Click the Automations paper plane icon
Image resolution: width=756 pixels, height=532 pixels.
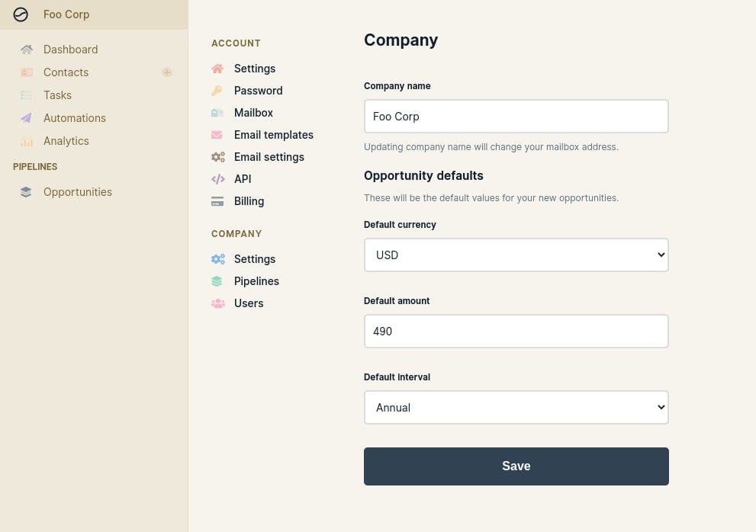(x=27, y=118)
